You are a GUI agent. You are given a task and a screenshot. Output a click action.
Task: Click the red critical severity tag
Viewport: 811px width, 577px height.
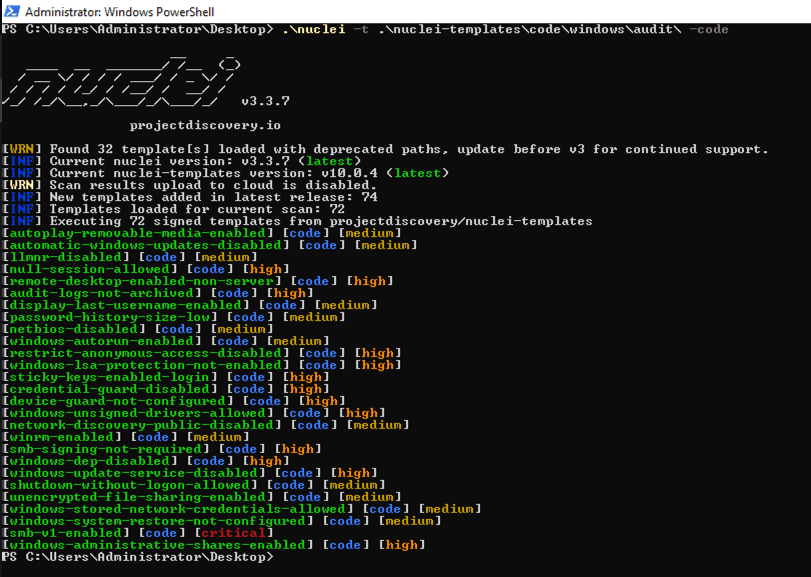point(231,533)
